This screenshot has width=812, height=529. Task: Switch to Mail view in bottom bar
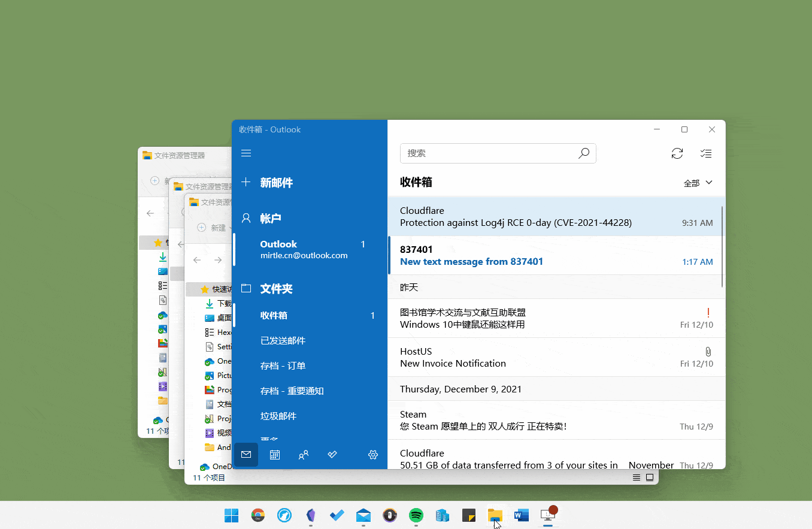pos(246,455)
